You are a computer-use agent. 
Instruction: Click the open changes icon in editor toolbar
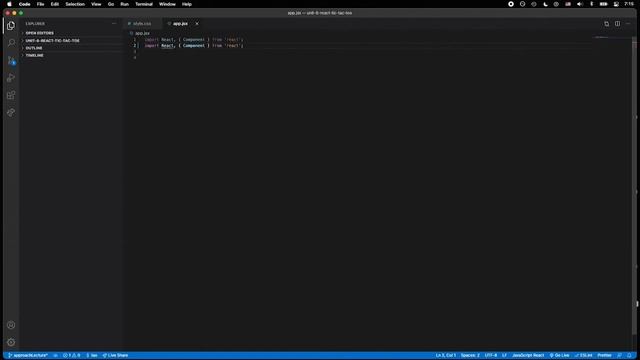(x=607, y=24)
